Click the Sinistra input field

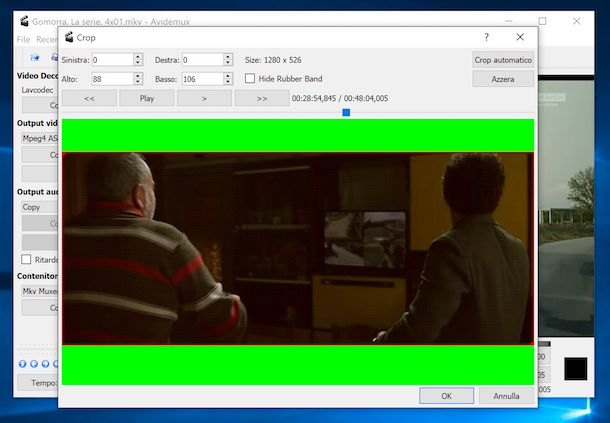113,60
